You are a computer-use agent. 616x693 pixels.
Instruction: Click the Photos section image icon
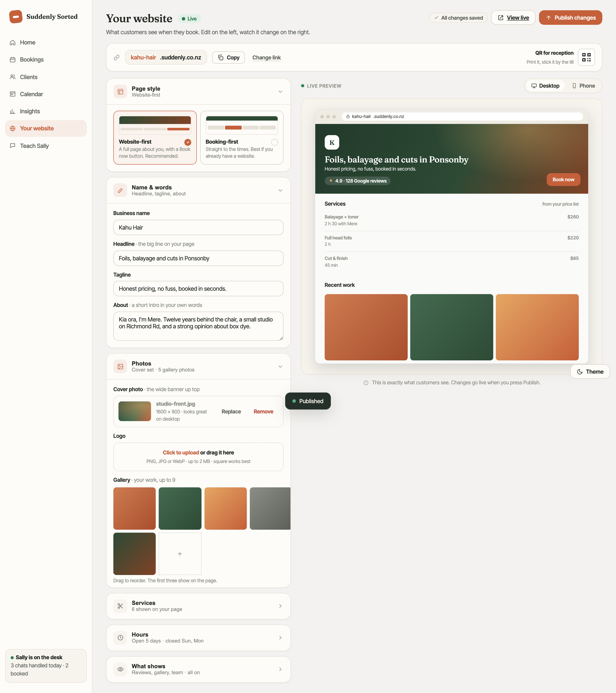pos(120,367)
